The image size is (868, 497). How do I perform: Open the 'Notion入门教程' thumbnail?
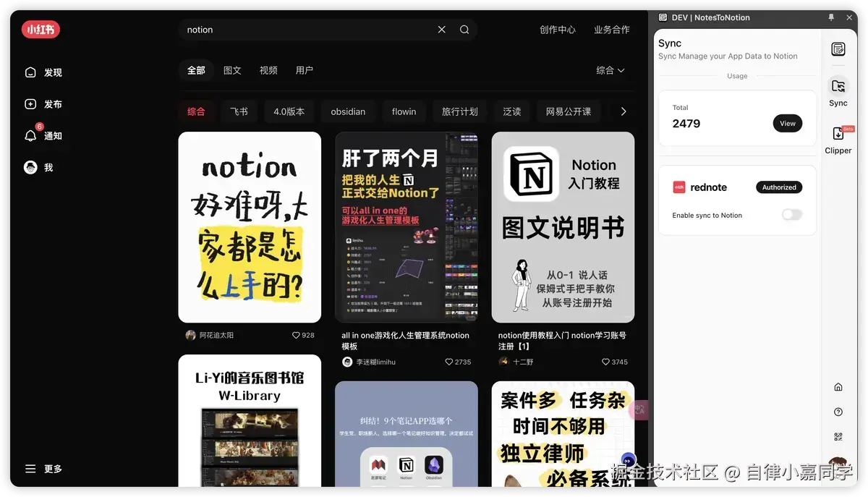(563, 227)
